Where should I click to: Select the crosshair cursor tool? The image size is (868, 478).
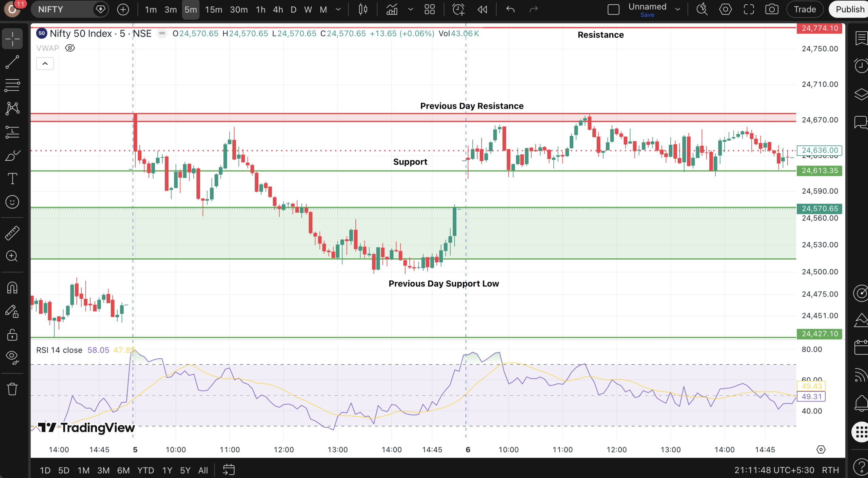click(x=13, y=38)
